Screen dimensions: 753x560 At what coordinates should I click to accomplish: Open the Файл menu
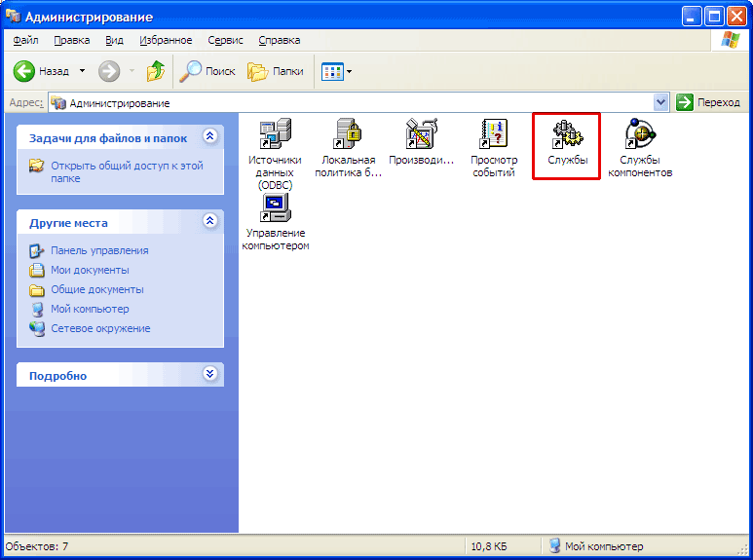pyautogui.click(x=26, y=40)
